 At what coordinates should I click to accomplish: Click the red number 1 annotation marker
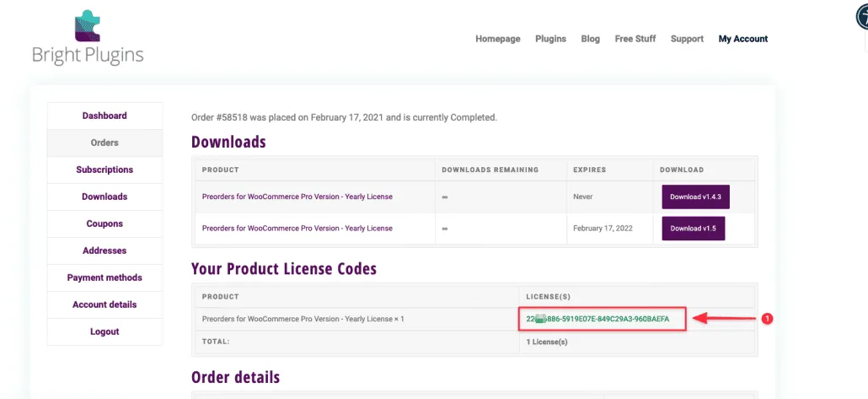click(x=767, y=319)
